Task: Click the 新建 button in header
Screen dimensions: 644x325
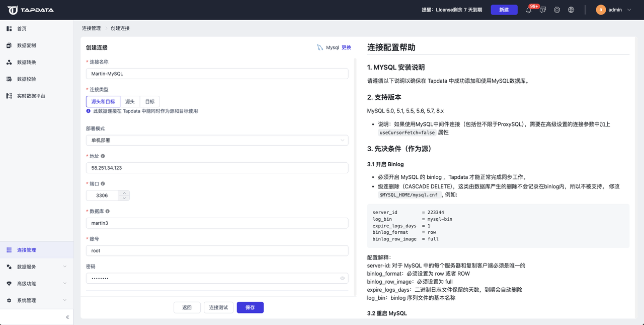Action: [x=504, y=10]
